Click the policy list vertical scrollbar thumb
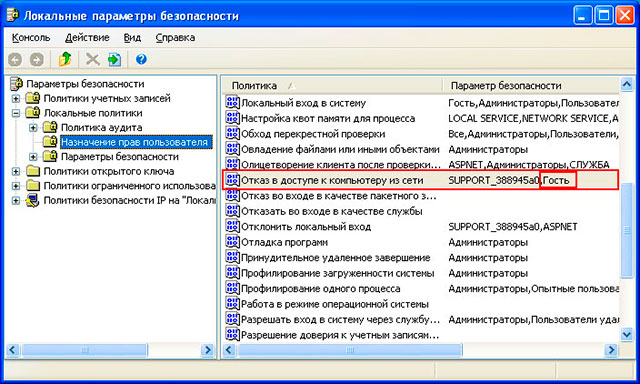The height and width of the screenshot is (384, 640). click(627, 230)
